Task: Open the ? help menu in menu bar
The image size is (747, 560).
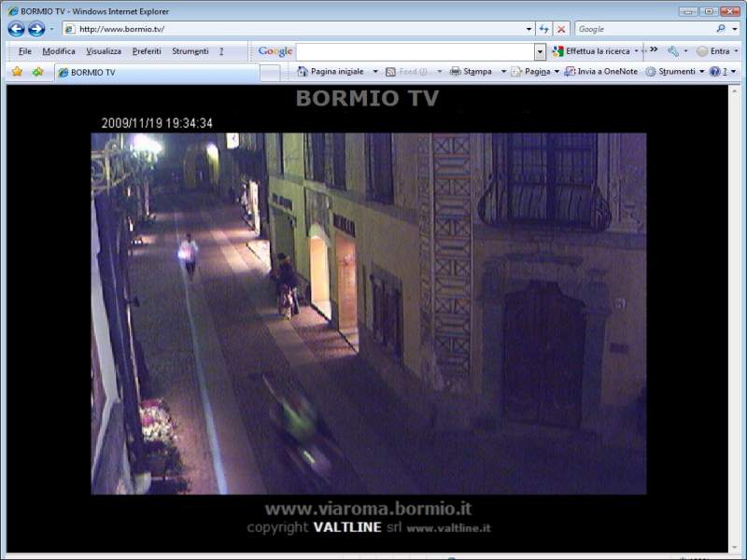Action: 221,51
